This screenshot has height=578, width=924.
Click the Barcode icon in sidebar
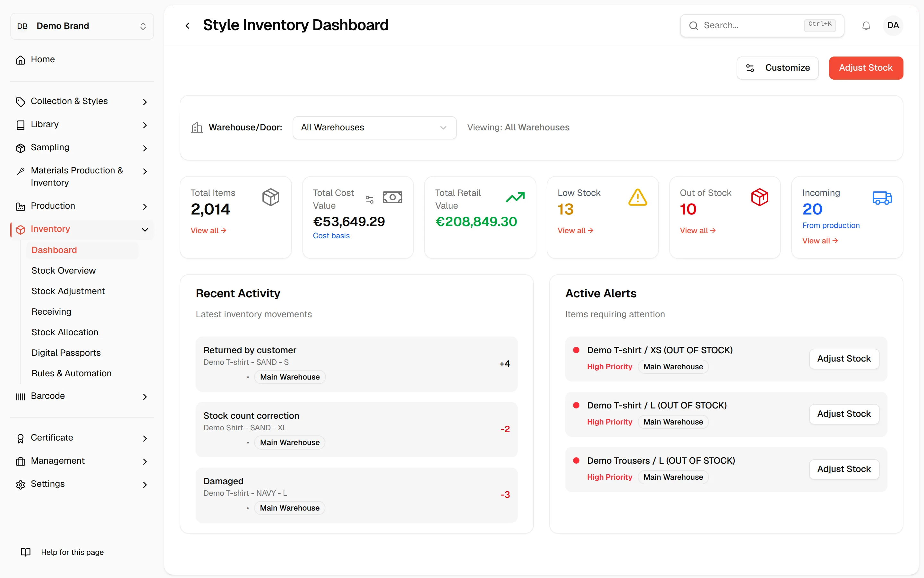[x=21, y=397]
